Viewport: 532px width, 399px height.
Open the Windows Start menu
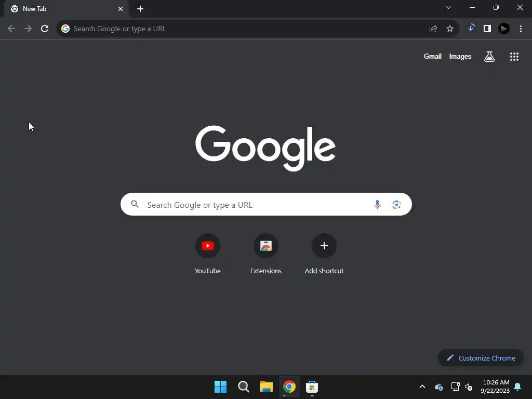[220, 387]
